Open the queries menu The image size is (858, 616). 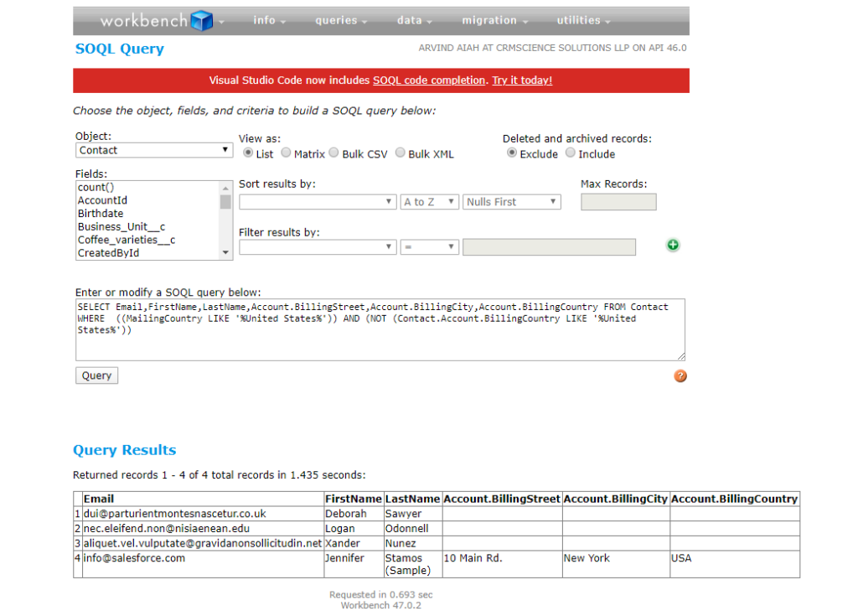click(341, 21)
